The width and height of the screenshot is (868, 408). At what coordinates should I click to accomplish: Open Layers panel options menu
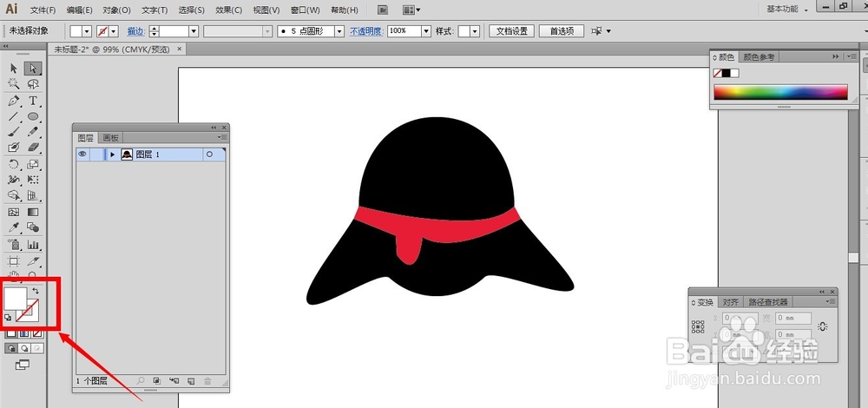click(222, 137)
